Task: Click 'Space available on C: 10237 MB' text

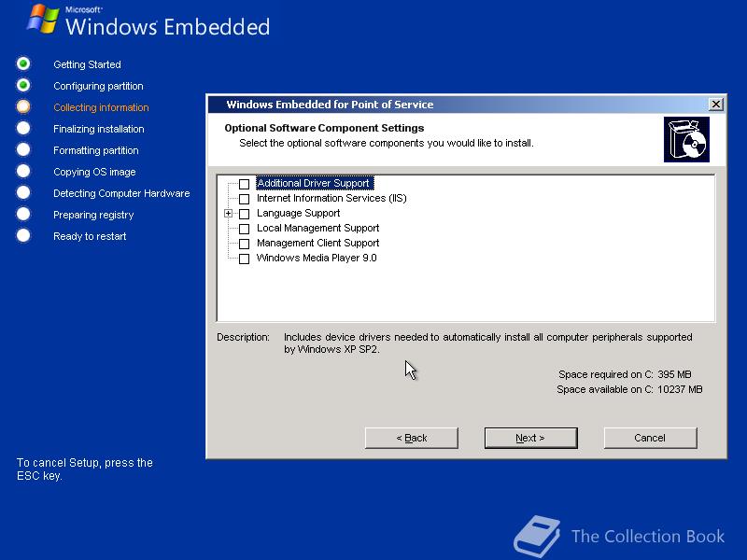Action: click(629, 389)
